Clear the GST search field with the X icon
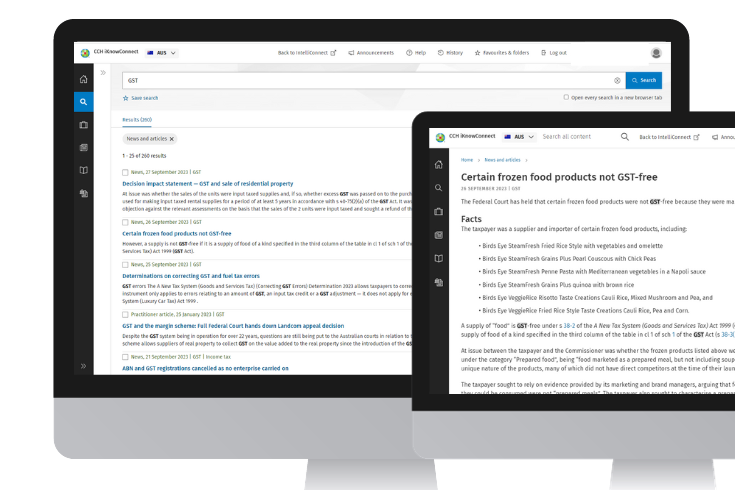 (x=617, y=80)
